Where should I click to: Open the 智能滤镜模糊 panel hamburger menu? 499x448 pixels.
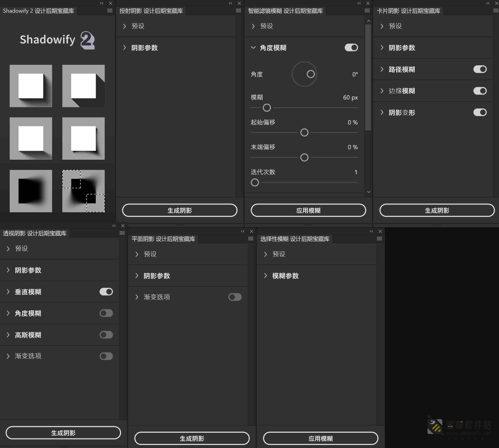tap(367, 10)
